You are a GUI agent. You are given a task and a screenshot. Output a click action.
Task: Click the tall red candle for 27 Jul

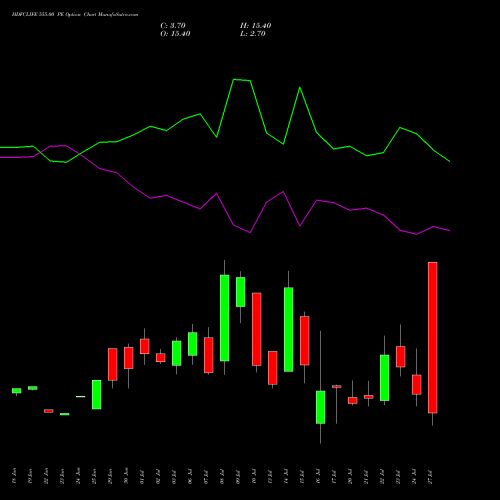point(433,338)
